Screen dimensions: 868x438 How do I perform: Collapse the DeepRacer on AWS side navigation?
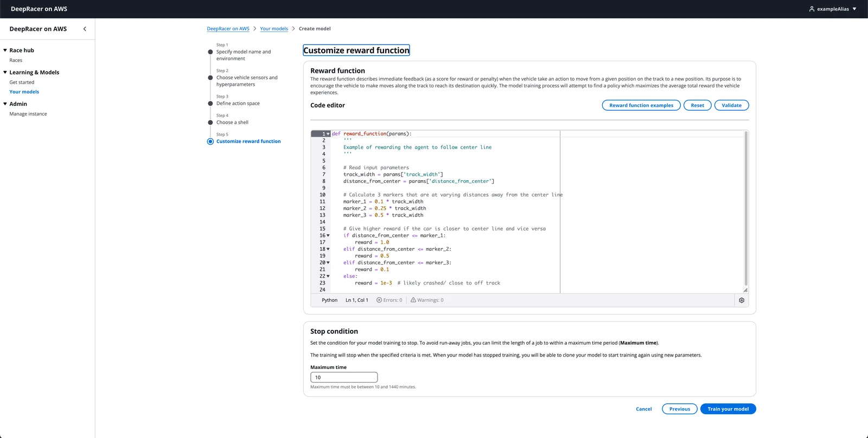click(85, 29)
